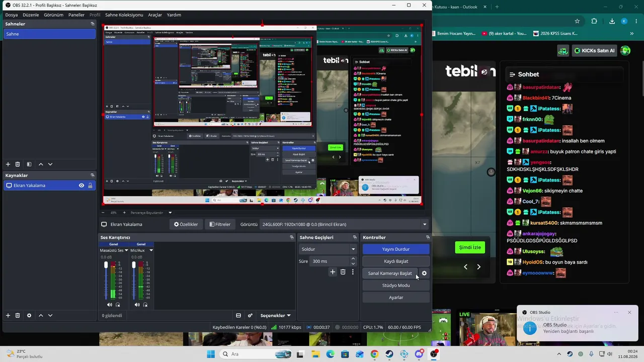Decrease transition Süre with down stepper
644x362 pixels.
tap(353, 263)
